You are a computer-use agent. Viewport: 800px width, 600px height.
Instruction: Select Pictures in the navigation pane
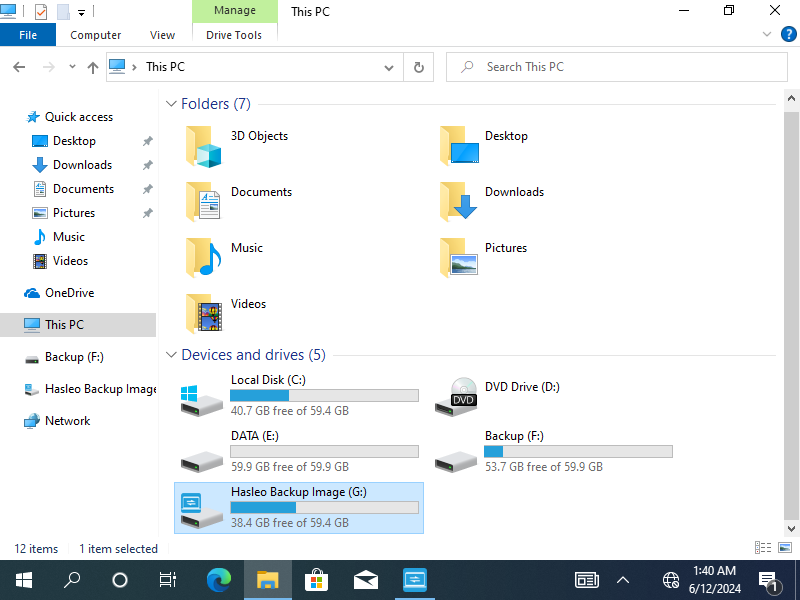pos(74,213)
